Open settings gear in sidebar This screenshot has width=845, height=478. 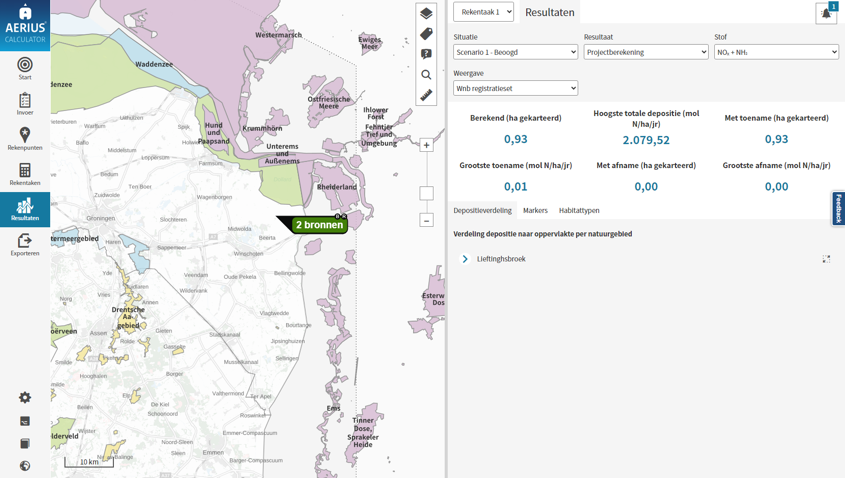click(x=25, y=397)
